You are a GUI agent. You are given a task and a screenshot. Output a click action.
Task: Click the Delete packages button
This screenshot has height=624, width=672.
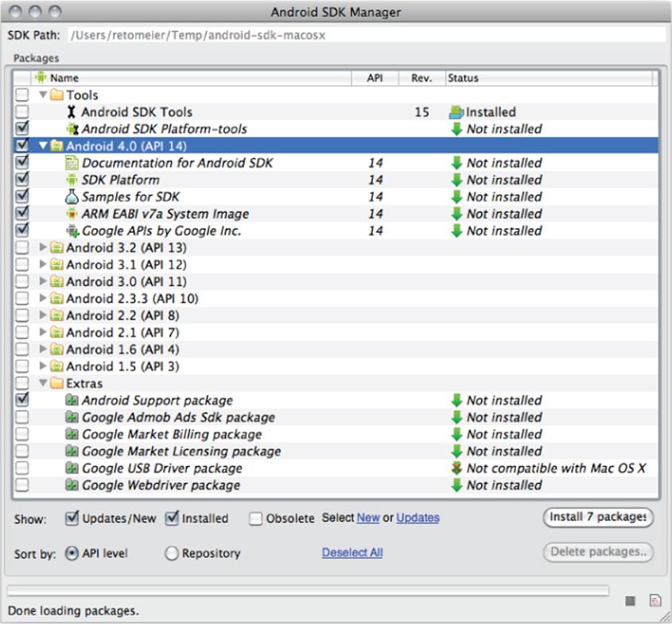click(598, 552)
